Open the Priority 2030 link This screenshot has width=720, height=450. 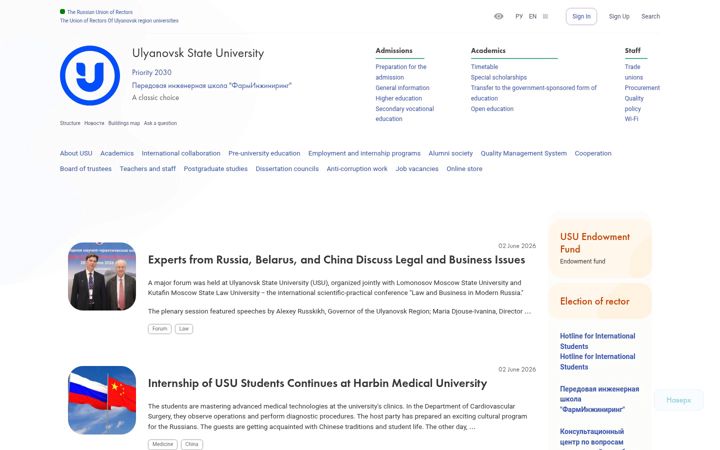coord(152,73)
